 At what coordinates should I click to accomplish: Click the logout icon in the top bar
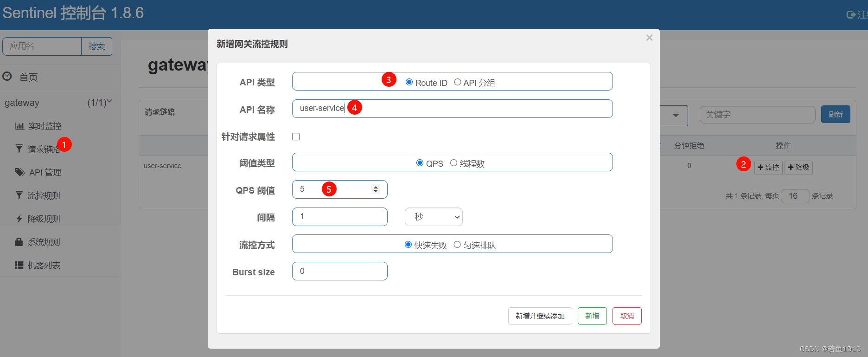click(851, 15)
